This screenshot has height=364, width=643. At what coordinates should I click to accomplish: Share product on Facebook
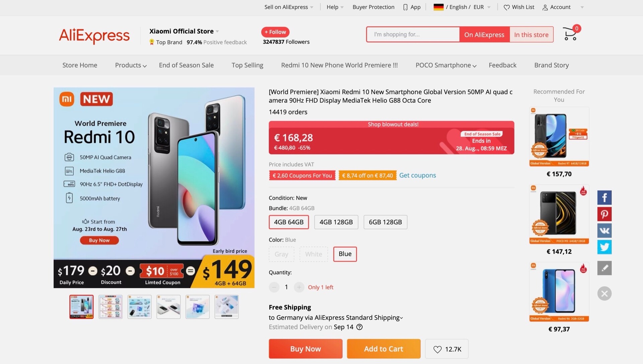(x=604, y=198)
